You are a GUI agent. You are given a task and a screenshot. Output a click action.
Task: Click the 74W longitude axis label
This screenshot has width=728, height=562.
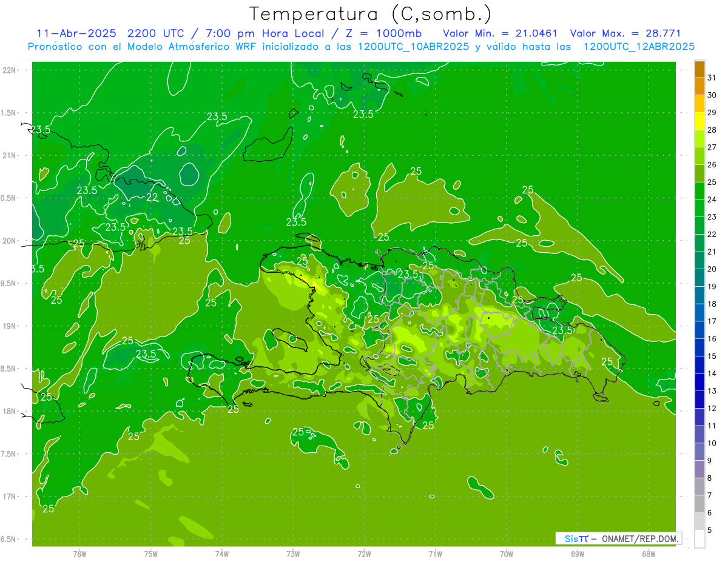[222, 554]
